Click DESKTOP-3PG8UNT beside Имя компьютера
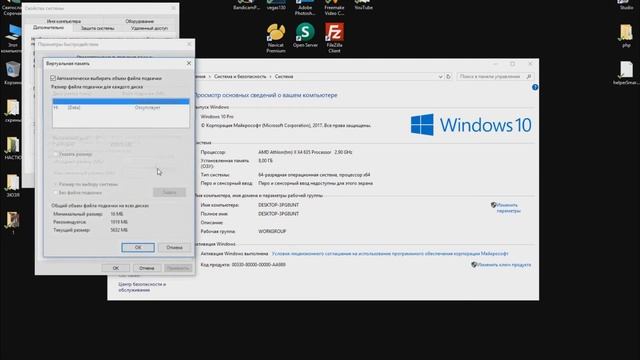The width and height of the screenshot is (640, 360). click(x=278, y=205)
